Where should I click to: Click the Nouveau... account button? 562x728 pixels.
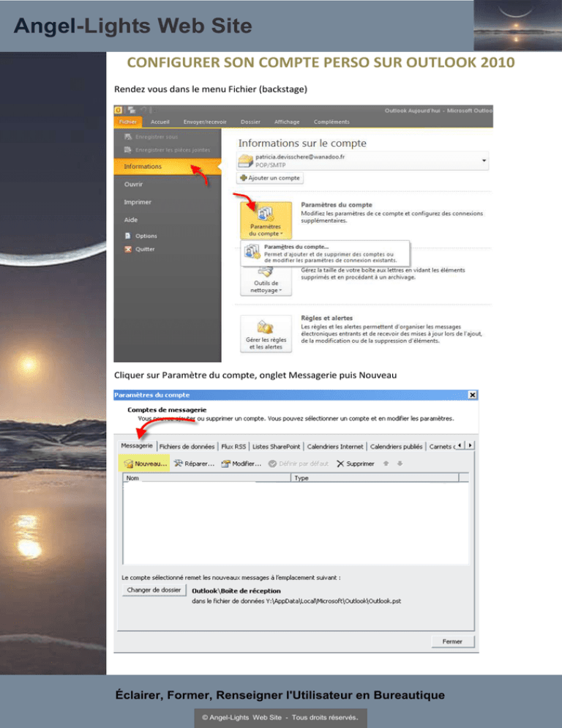coord(145,464)
